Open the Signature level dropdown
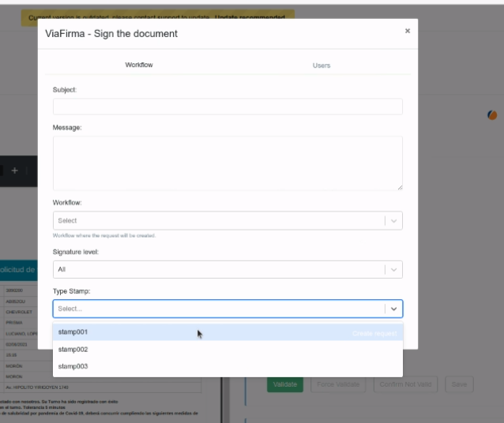This screenshot has width=504, height=423. point(219,270)
